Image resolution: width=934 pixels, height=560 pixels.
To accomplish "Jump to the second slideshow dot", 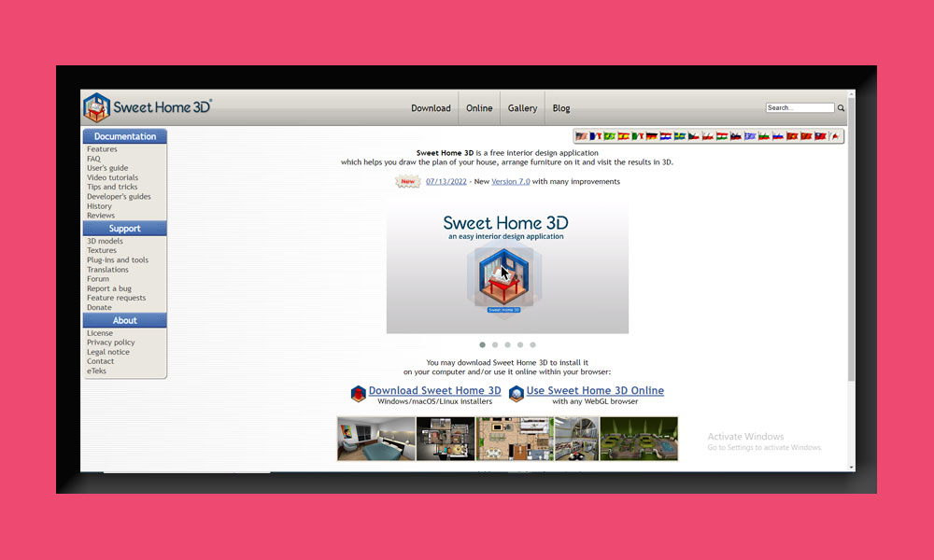I will [x=495, y=344].
